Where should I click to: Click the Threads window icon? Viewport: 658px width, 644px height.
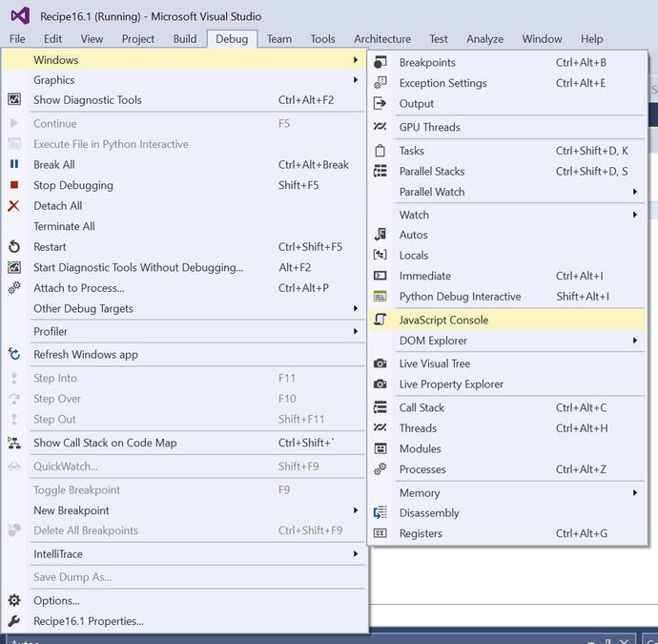380,427
